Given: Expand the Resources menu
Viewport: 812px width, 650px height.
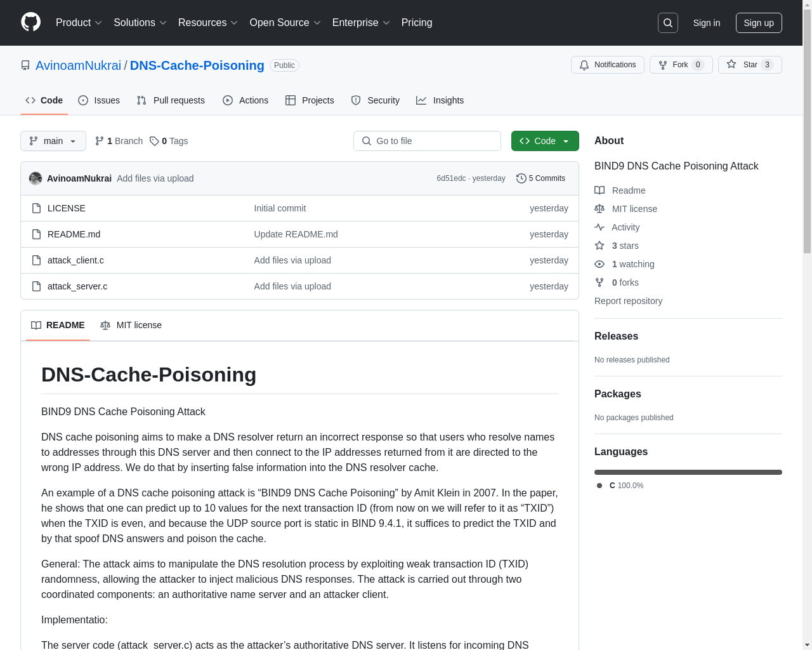Looking at the screenshot, I should [208, 23].
